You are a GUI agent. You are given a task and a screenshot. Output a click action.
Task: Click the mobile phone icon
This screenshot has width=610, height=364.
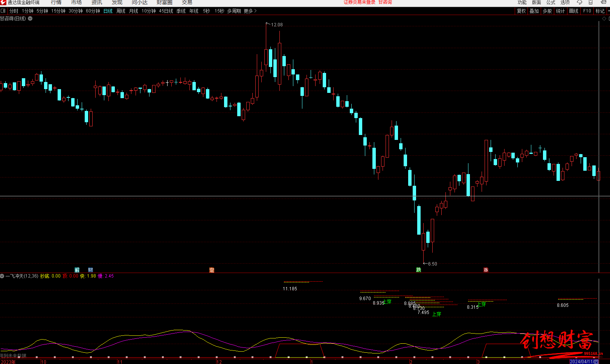[590, 2]
